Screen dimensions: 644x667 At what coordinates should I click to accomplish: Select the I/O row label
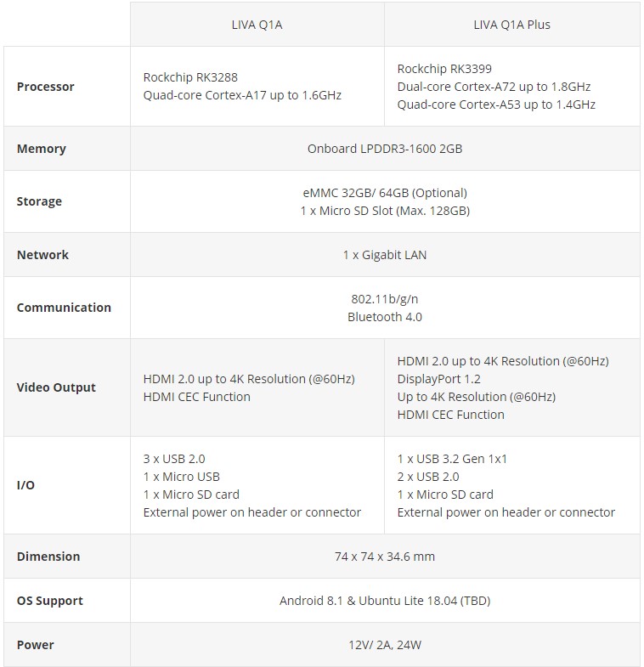pyautogui.click(x=25, y=485)
